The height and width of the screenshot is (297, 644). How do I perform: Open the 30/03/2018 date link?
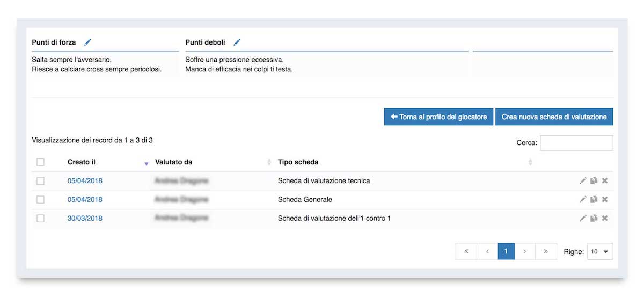tap(85, 219)
